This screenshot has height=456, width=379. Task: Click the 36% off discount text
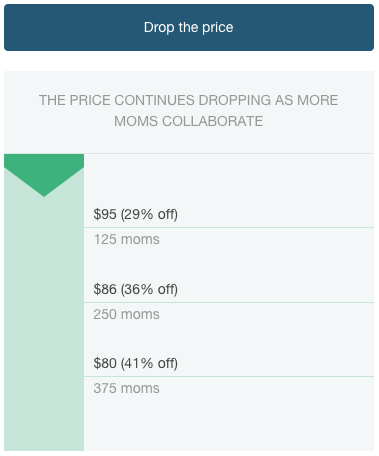pos(149,289)
